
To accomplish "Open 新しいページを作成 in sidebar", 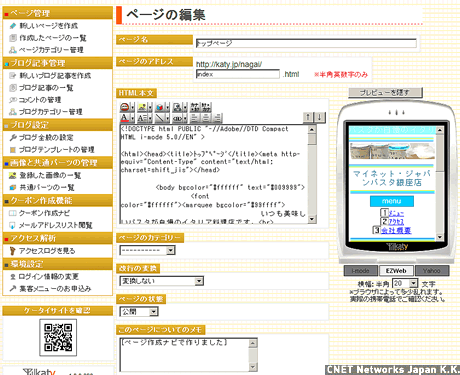I will (48, 26).
